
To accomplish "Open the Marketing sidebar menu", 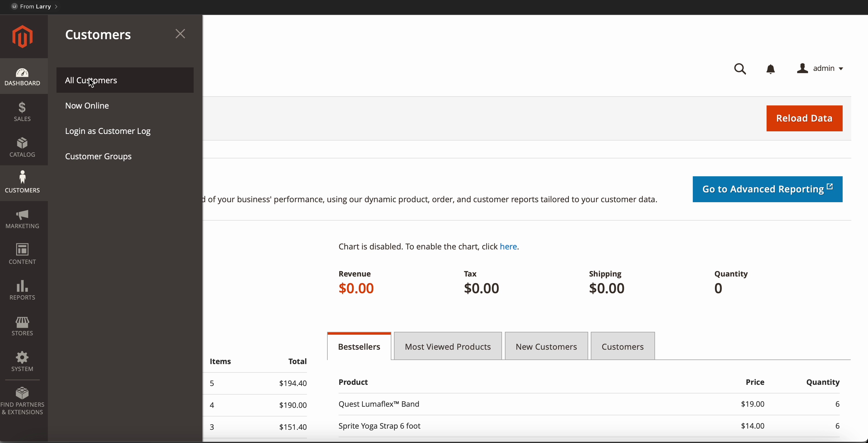I will coord(22,219).
